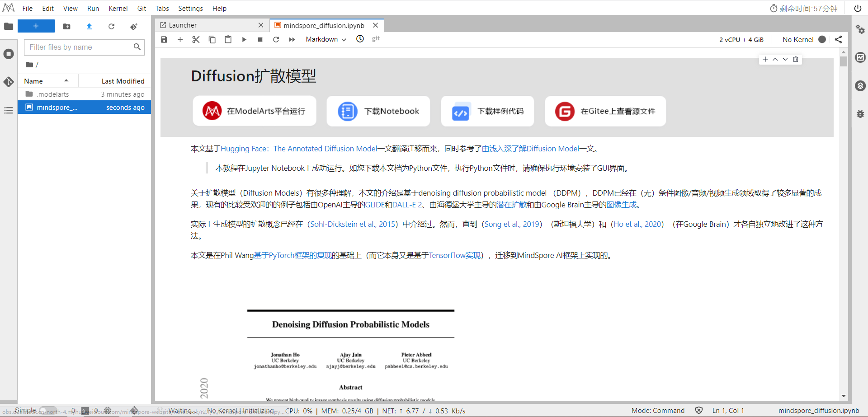This screenshot has height=417, width=868.
Task: Restart kernel and run all cells
Action: [292, 39]
